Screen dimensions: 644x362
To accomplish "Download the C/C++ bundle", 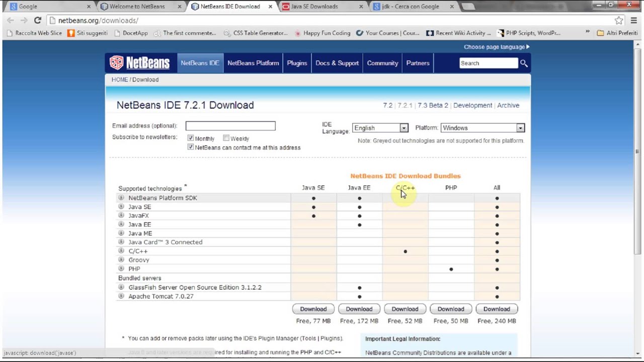I will point(405,309).
